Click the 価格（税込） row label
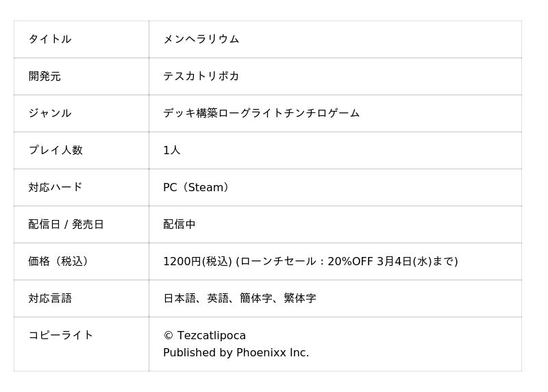 60,261
